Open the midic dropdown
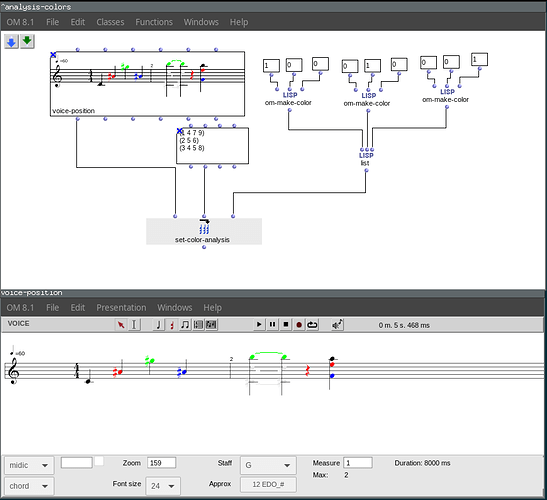The height and width of the screenshot is (500, 547). click(x=29, y=465)
